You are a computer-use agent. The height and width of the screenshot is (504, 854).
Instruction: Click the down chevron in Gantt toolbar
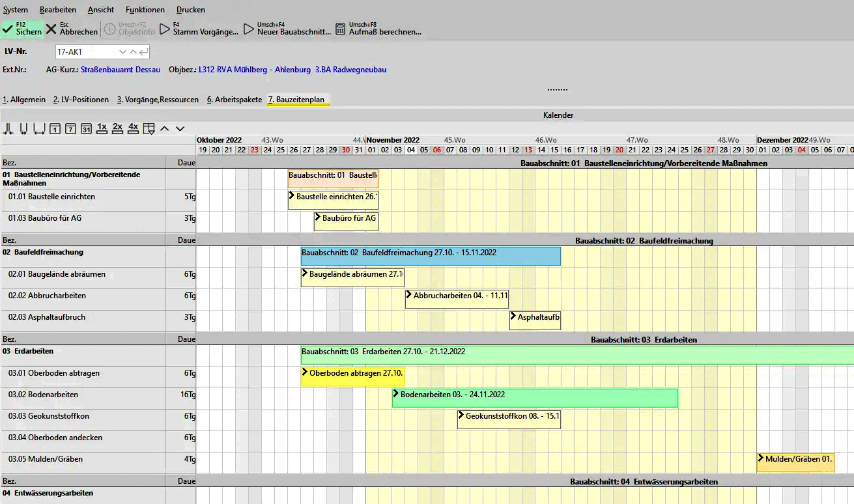tap(180, 128)
